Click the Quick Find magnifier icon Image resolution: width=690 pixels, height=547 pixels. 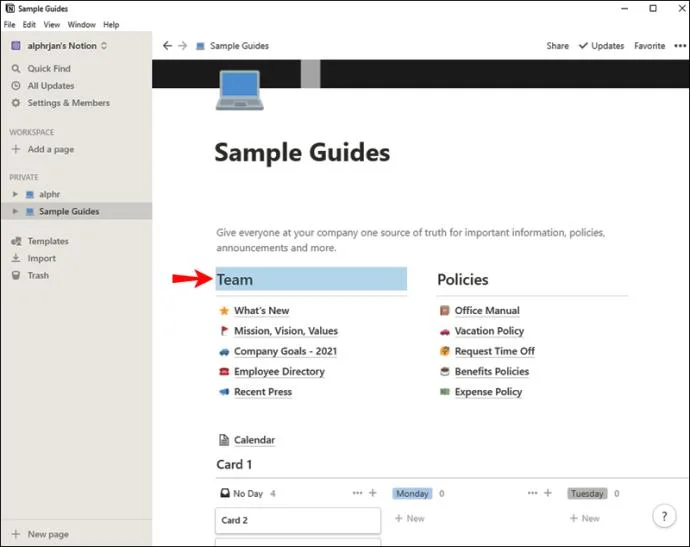(x=16, y=69)
